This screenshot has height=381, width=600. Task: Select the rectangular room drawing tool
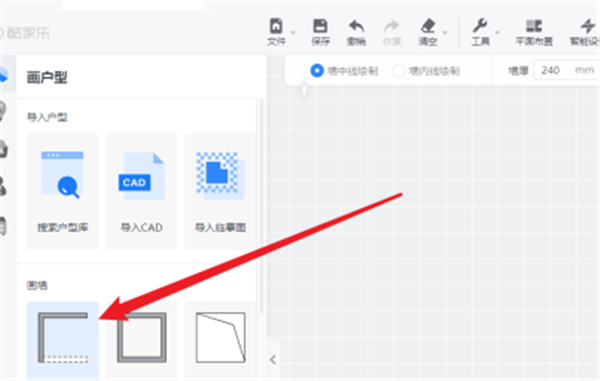pos(142,339)
